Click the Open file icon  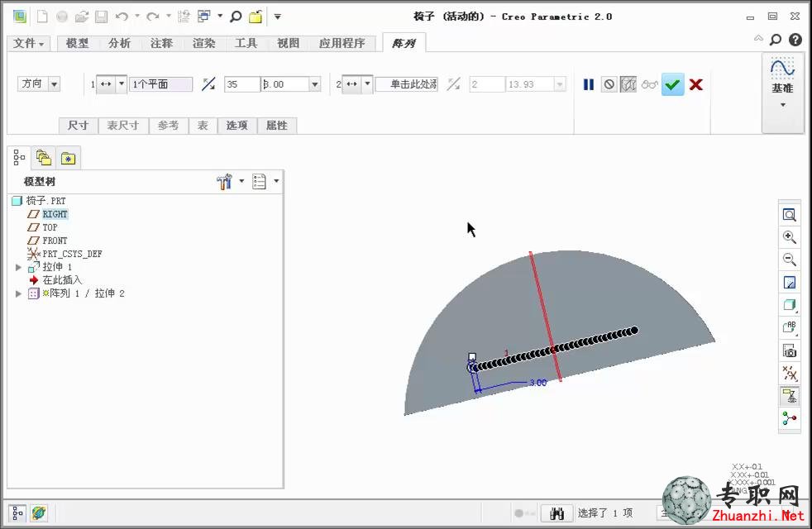click(x=81, y=17)
